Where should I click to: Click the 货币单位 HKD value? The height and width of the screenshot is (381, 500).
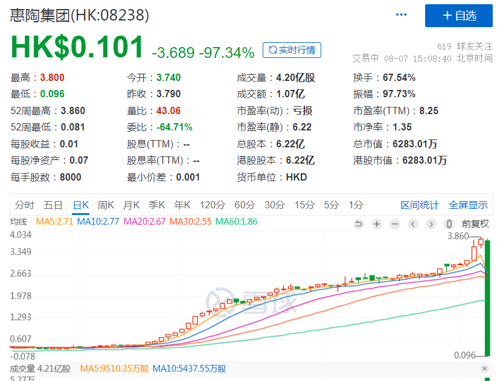(x=297, y=177)
